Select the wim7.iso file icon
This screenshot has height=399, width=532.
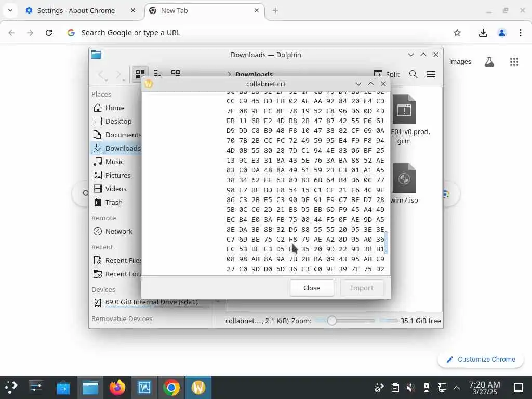[404, 179]
